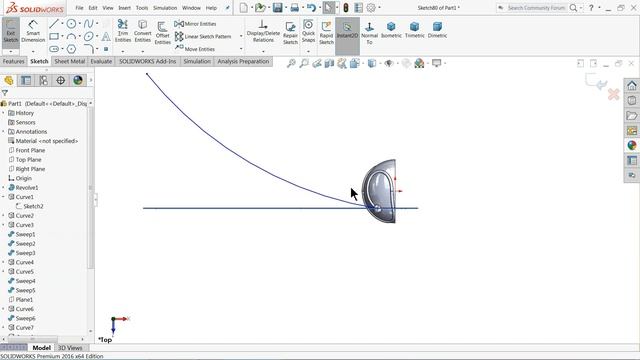Select the Straight Slot tool
The image size is (640, 360).
(54, 49)
